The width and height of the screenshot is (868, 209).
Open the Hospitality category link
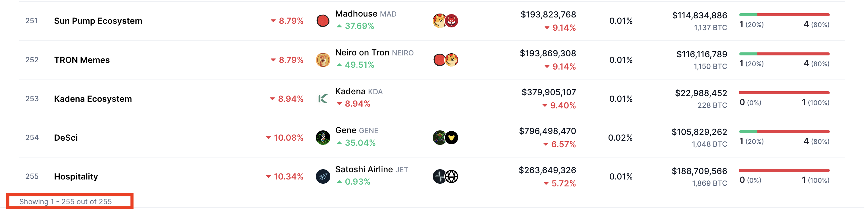click(76, 176)
